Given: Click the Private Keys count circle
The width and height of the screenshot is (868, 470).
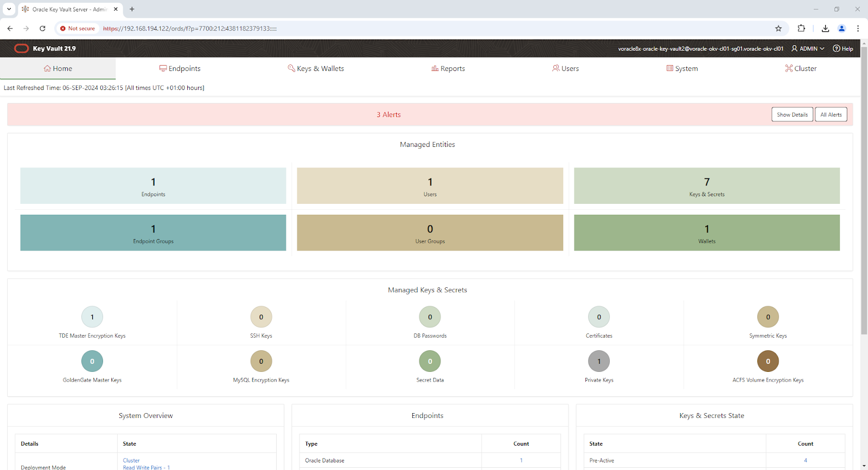Looking at the screenshot, I should point(599,361).
